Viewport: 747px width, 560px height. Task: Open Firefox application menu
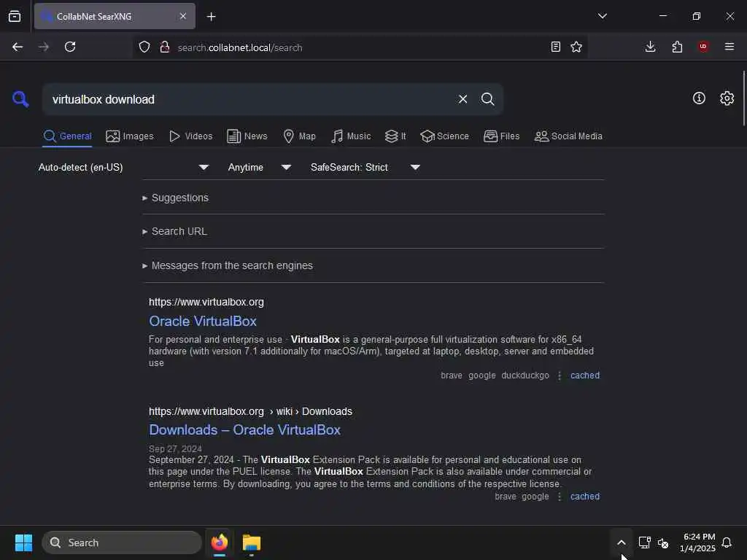coord(729,47)
